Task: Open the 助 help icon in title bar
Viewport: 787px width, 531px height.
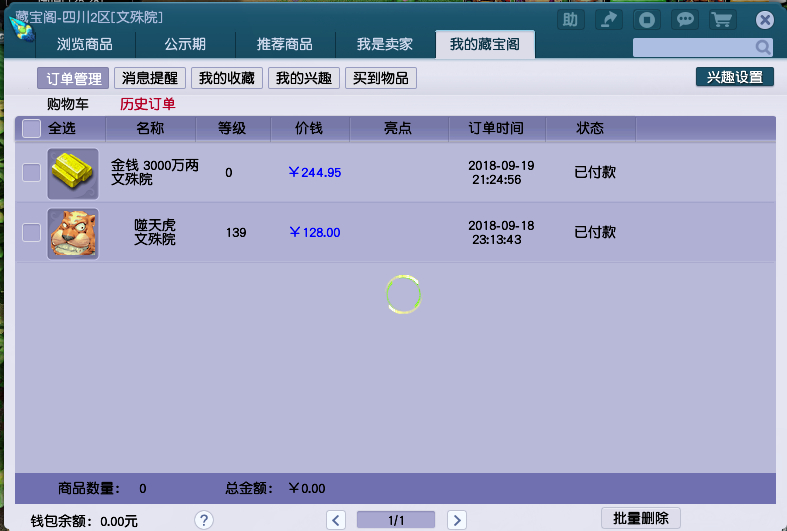Action: click(570, 20)
